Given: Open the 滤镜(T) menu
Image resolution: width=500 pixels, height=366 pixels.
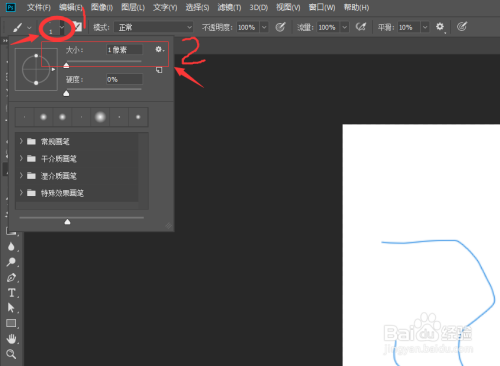Looking at the screenshot, I should [x=229, y=7].
